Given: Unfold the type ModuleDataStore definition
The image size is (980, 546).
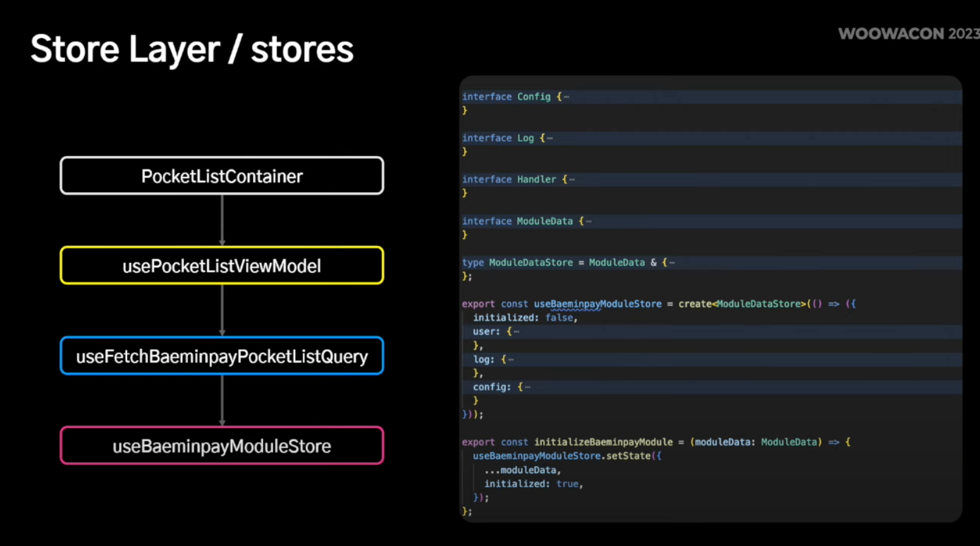Looking at the screenshot, I should 671,263.
